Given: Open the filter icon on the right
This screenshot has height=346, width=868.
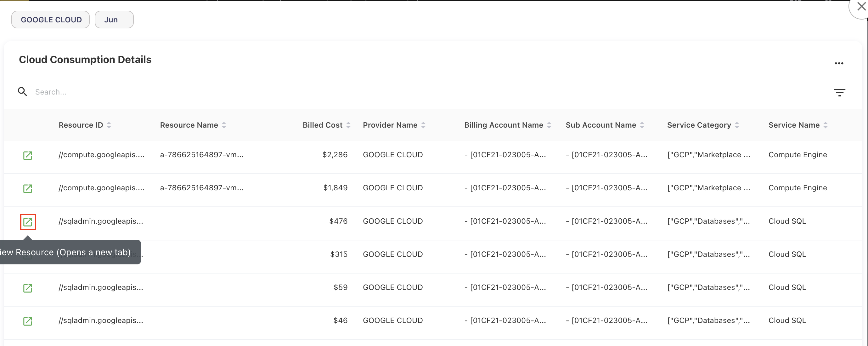Looking at the screenshot, I should [x=840, y=92].
